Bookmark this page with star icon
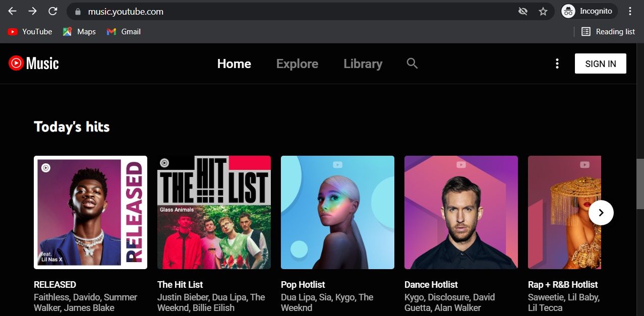 pos(543,11)
